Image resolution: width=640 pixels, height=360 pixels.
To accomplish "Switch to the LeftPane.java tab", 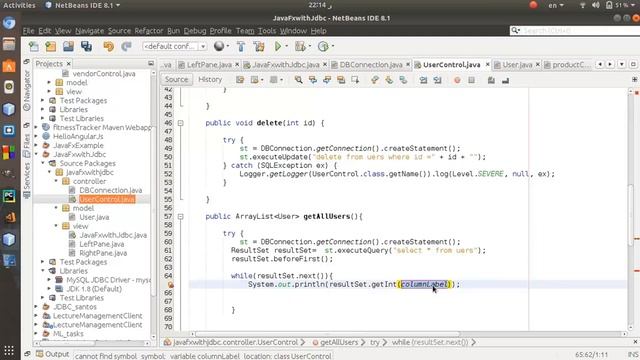I will click(209, 64).
